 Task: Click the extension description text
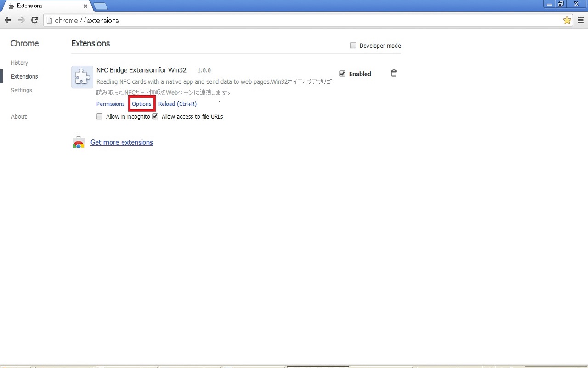click(214, 87)
